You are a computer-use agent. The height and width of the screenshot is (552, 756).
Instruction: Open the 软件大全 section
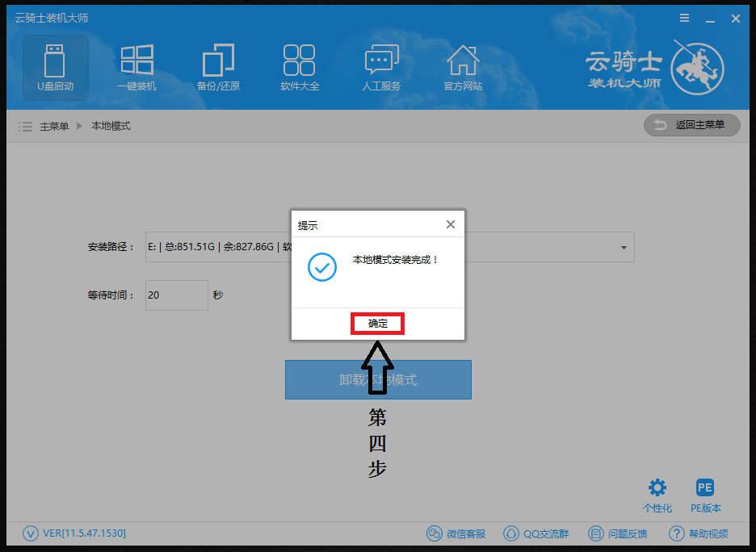click(x=300, y=68)
